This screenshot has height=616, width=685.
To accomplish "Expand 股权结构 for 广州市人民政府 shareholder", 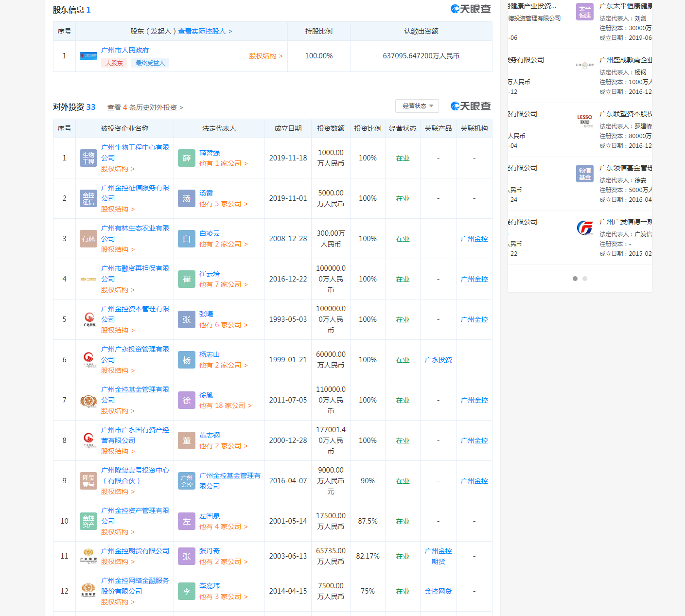I will click(x=266, y=56).
